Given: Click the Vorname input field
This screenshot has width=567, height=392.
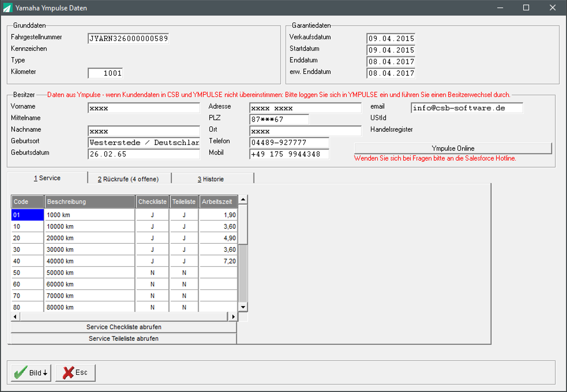Looking at the screenshot, I should pyautogui.click(x=144, y=108).
